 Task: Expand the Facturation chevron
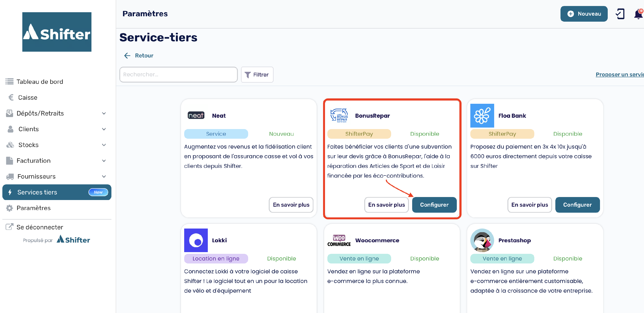pyautogui.click(x=104, y=161)
